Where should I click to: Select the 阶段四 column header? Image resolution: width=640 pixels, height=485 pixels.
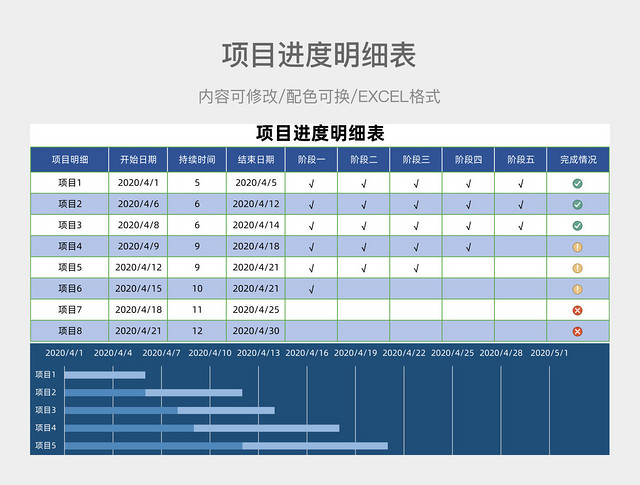click(468, 160)
